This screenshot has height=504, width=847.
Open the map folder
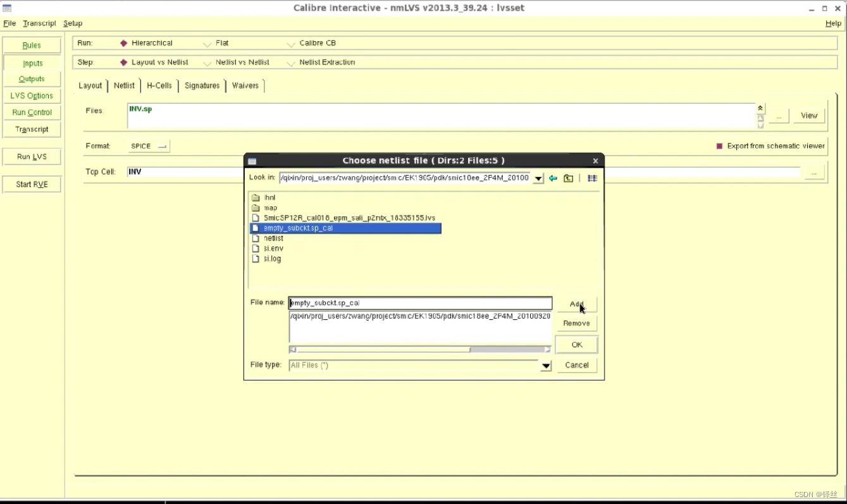point(270,208)
